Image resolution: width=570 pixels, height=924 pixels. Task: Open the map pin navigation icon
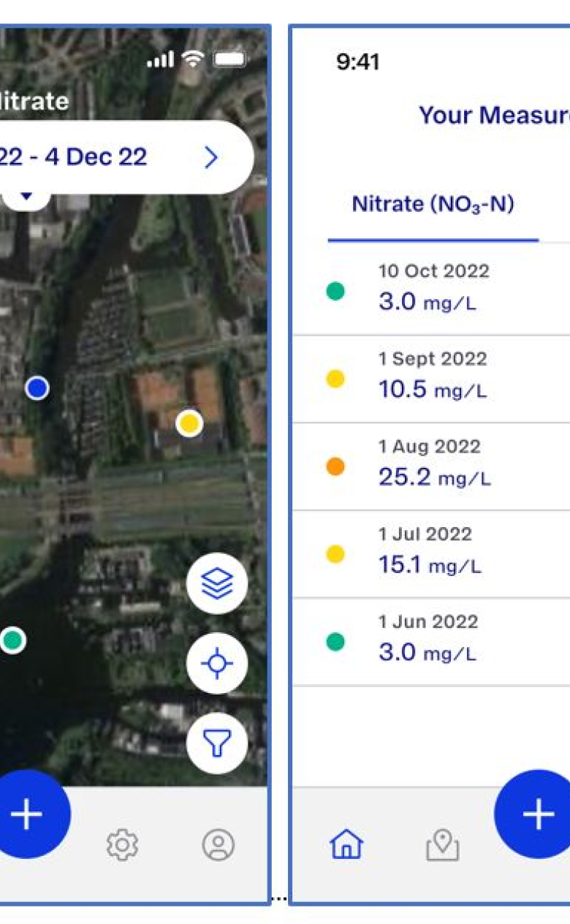pyautogui.click(x=442, y=845)
